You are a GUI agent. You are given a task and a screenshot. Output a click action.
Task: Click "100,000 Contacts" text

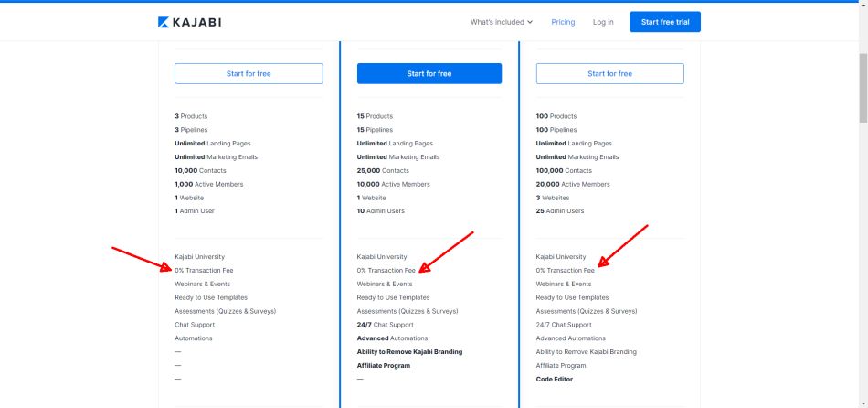(564, 171)
